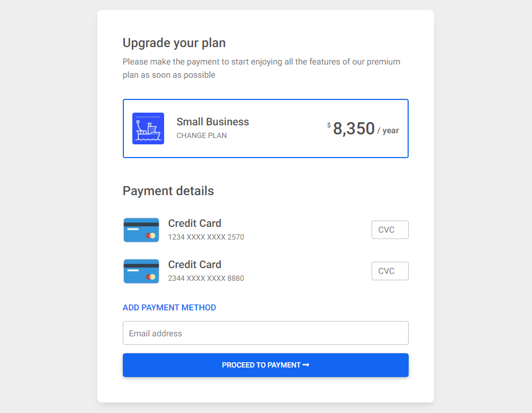Click the Payment details heading
Viewport: 532px width, 413px height.
tap(168, 191)
